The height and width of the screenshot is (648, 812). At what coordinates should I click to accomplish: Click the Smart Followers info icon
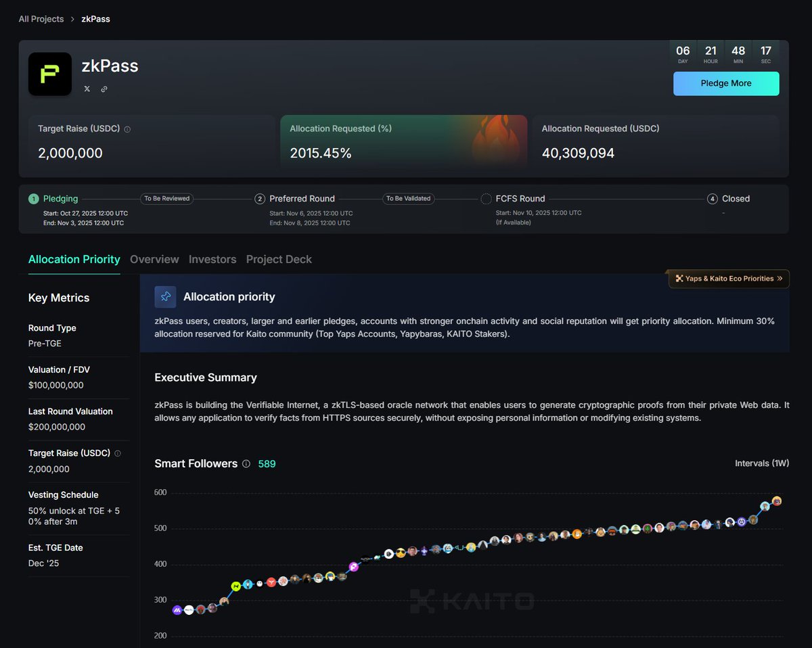[246, 464]
